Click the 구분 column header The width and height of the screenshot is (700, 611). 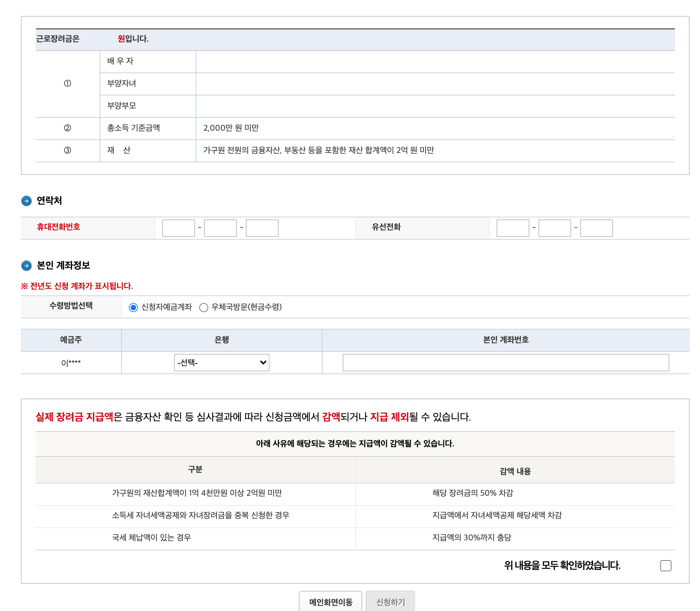195,470
